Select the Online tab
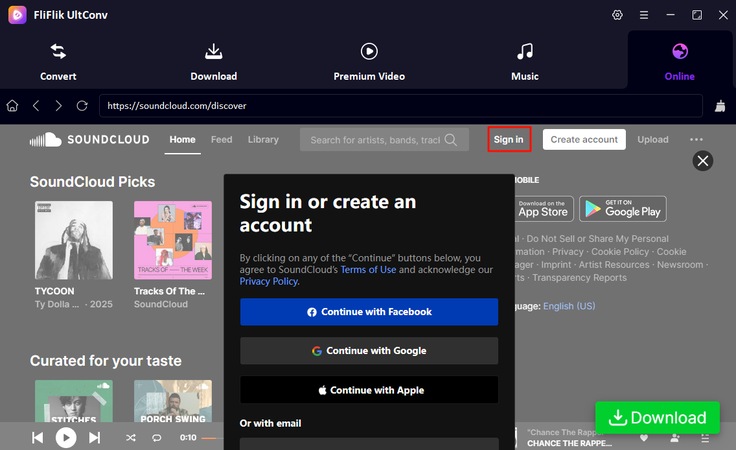Image resolution: width=736 pixels, height=450 pixels. [x=680, y=62]
